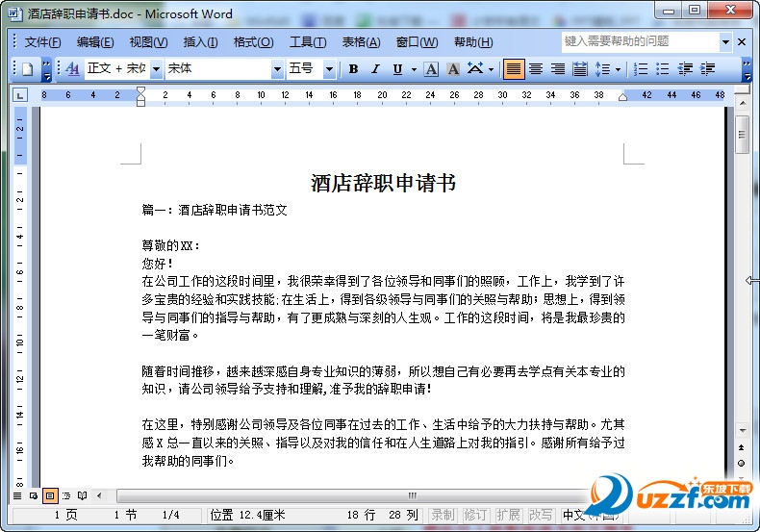The height and width of the screenshot is (532, 760).
Task: Toggle 修订 track changes in status bar
Action: (475, 515)
